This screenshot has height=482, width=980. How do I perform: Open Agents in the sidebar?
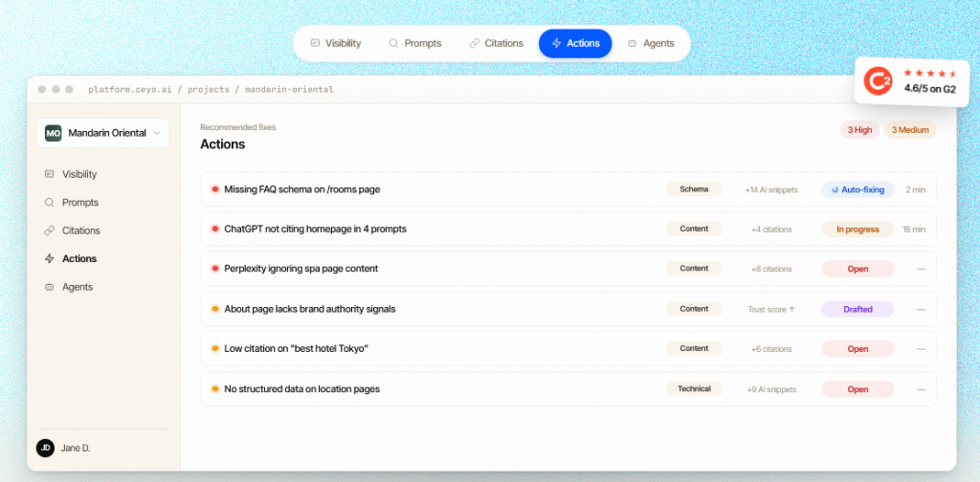tap(103, 287)
